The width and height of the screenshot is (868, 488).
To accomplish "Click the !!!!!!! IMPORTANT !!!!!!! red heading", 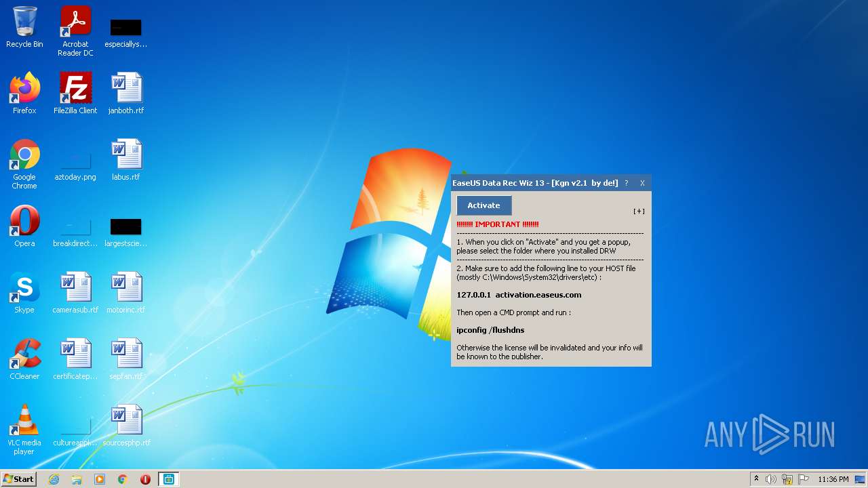I will [498, 224].
